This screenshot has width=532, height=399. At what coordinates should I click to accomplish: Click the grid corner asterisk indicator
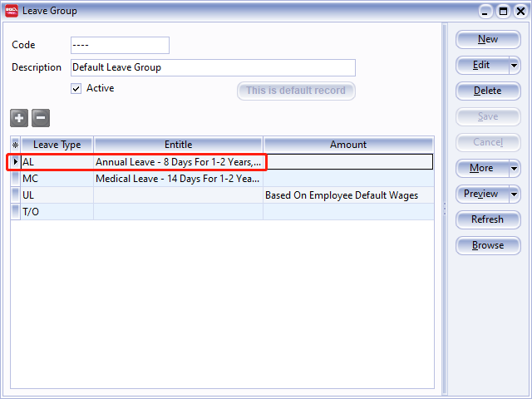pyautogui.click(x=15, y=145)
